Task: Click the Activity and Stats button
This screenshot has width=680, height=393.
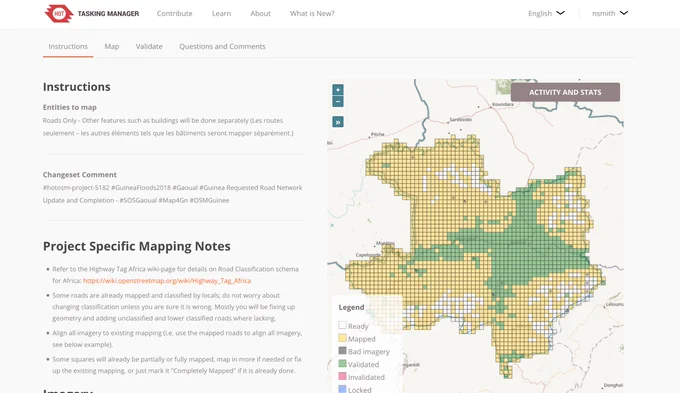Action: click(x=565, y=92)
